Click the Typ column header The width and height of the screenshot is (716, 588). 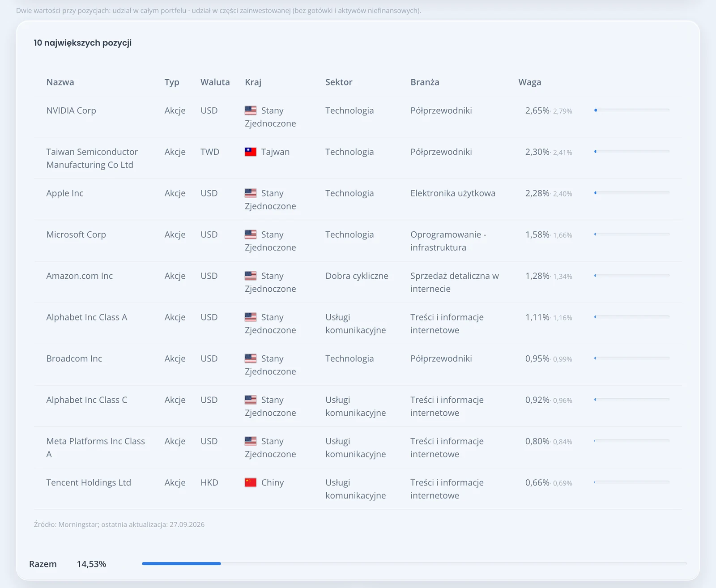[172, 82]
